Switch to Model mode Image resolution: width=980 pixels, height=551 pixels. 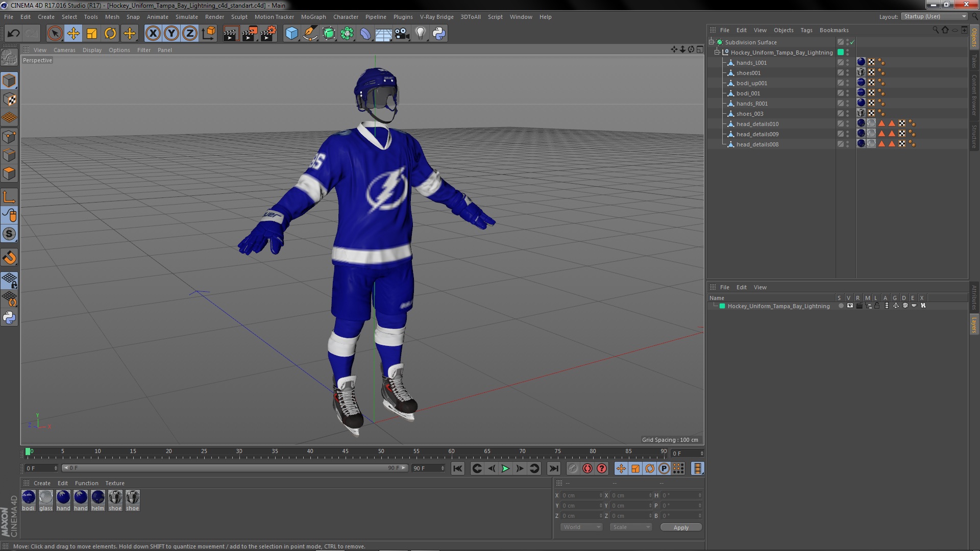click(9, 81)
